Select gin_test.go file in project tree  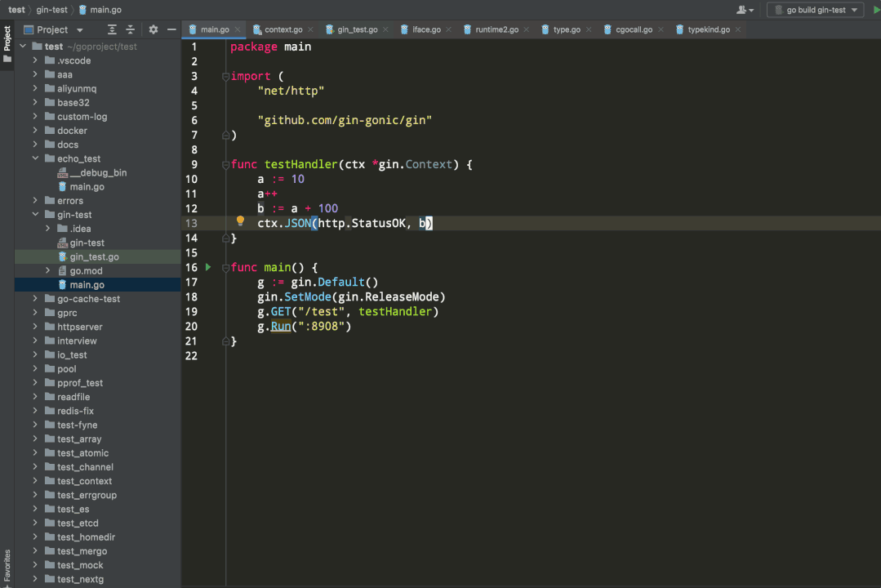(x=94, y=256)
